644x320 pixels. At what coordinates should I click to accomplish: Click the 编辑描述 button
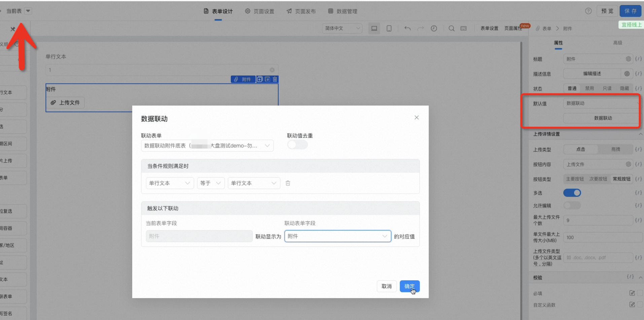point(592,74)
